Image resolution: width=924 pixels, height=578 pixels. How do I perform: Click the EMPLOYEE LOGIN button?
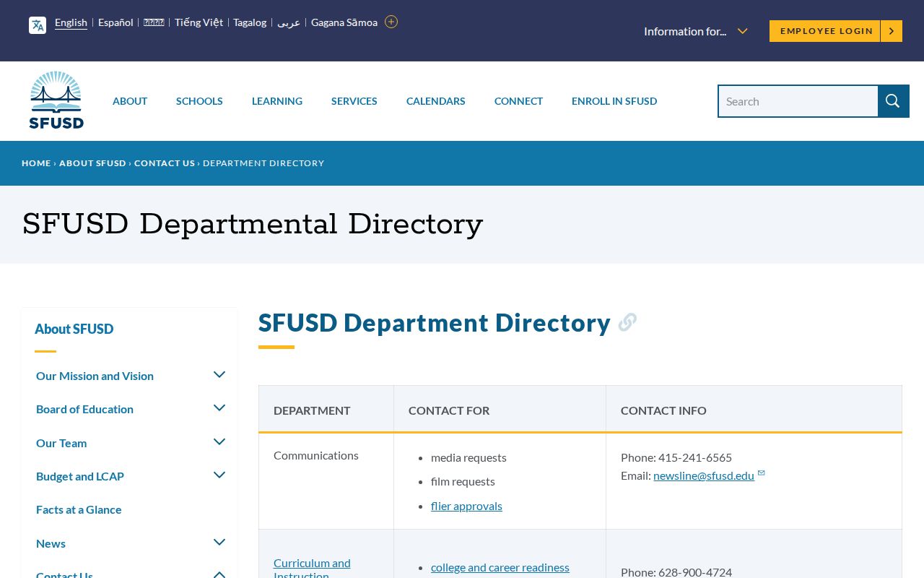coord(826,31)
